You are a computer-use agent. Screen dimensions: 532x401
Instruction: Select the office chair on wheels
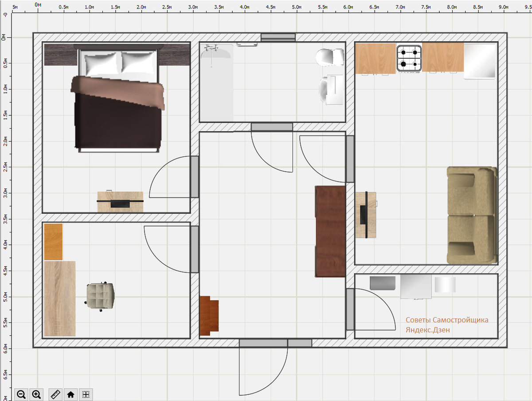coord(101,296)
